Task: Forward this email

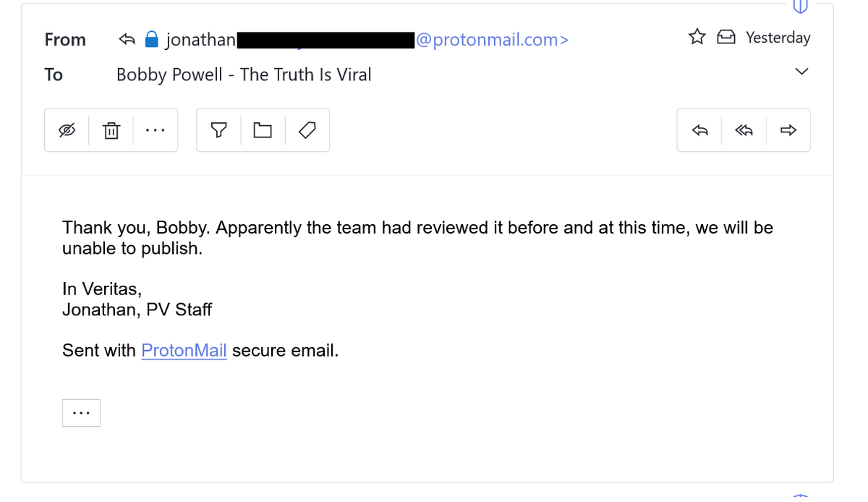Action: (x=788, y=130)
